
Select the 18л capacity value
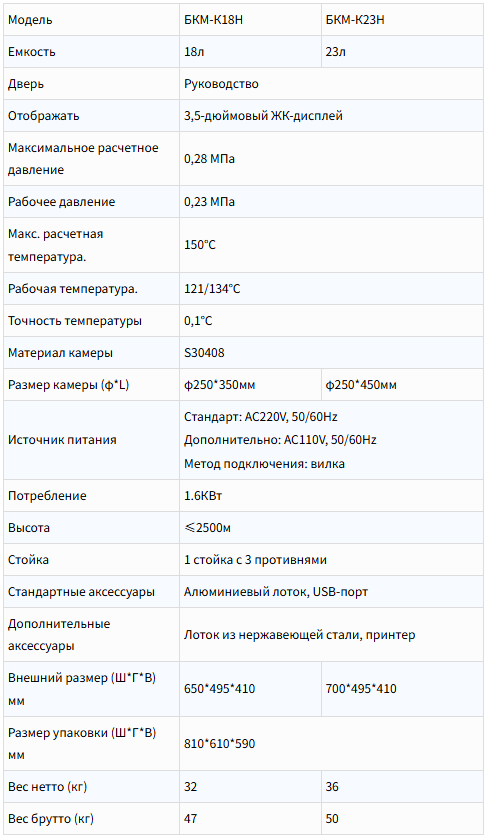194,52
